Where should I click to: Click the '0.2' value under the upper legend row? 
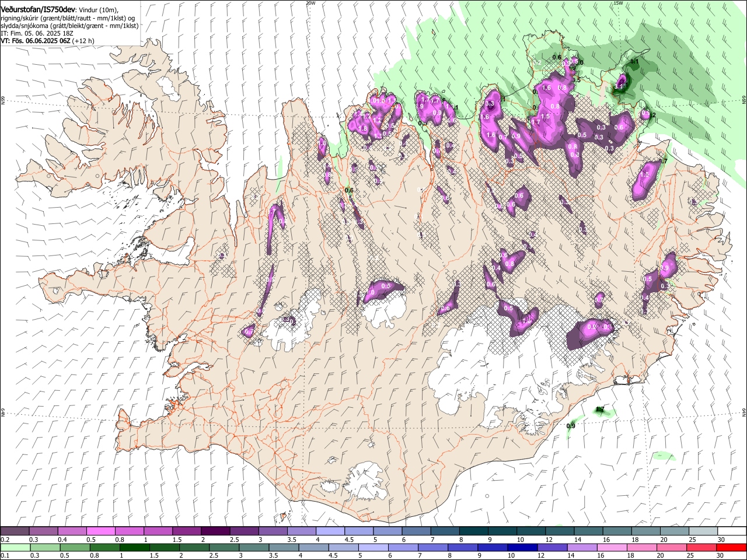(5, 540)
